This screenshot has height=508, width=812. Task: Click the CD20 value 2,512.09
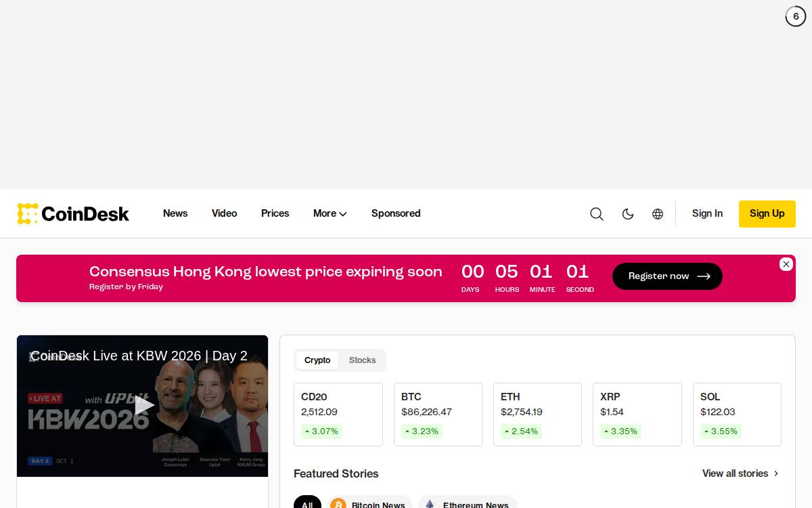point(319,412)
